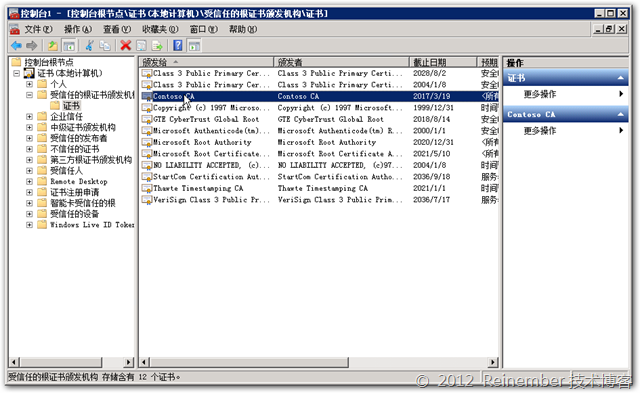Toggle the Show/Hide console tree icon
The width and height of the screenshot is (640, 393).
[x=69, y=46]
